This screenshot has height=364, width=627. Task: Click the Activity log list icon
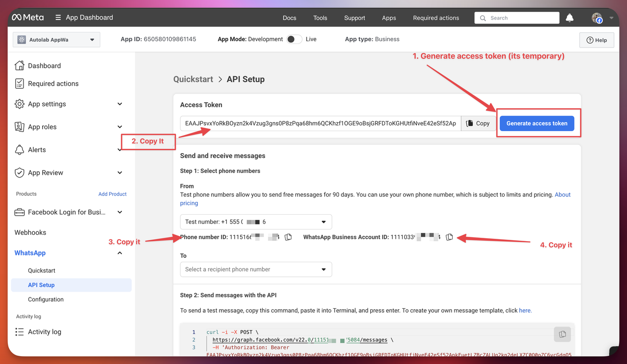coord(20,332)
